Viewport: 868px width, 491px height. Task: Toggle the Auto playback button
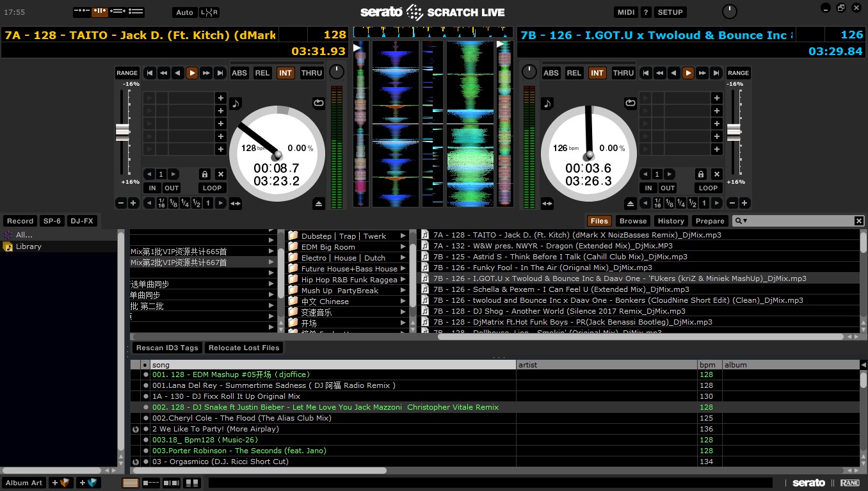pos(184,12)
